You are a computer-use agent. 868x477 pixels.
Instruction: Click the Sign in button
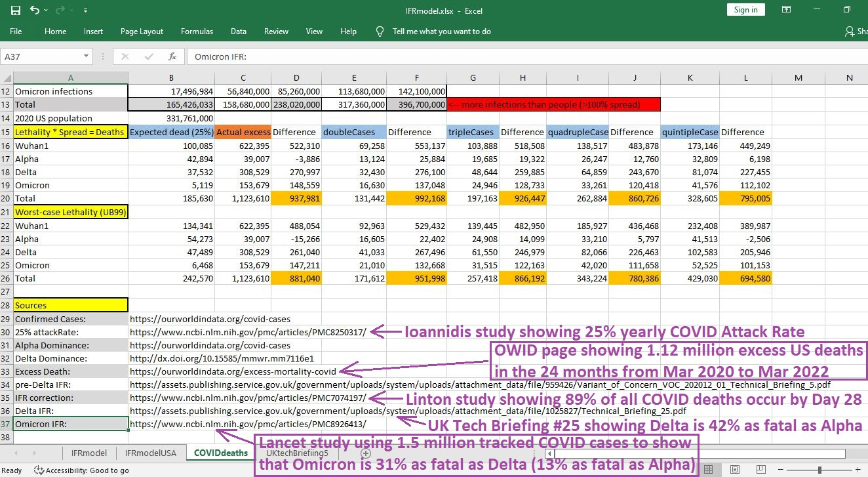click(x=745, y=10)
